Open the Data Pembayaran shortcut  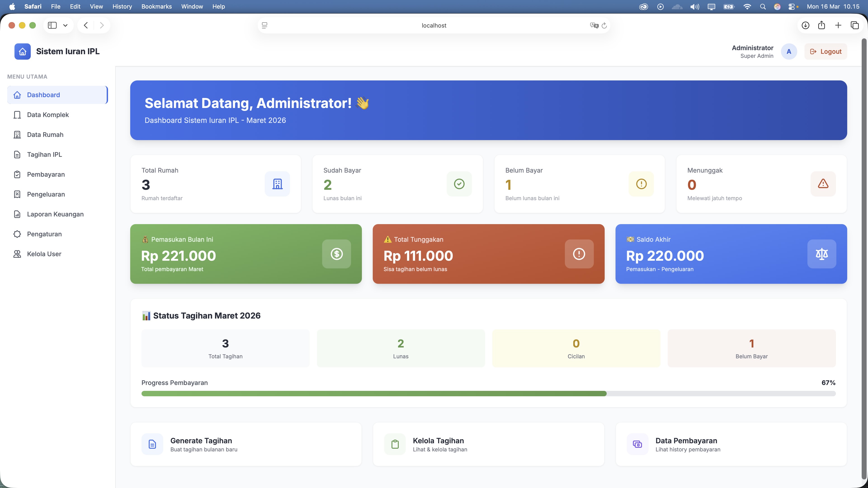[x=731, y=444]
